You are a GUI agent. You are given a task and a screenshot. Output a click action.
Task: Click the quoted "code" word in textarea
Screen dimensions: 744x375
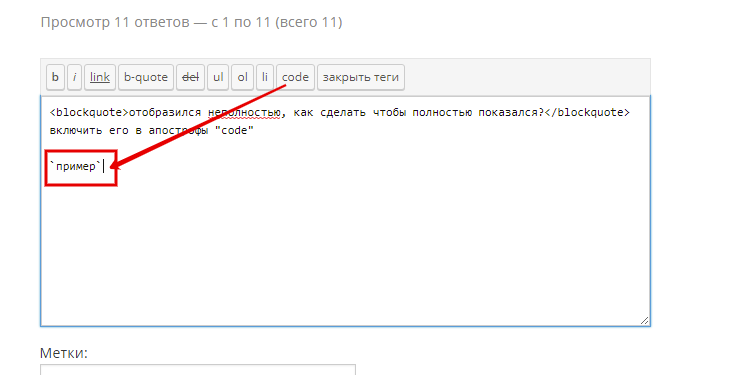point(234,131)
